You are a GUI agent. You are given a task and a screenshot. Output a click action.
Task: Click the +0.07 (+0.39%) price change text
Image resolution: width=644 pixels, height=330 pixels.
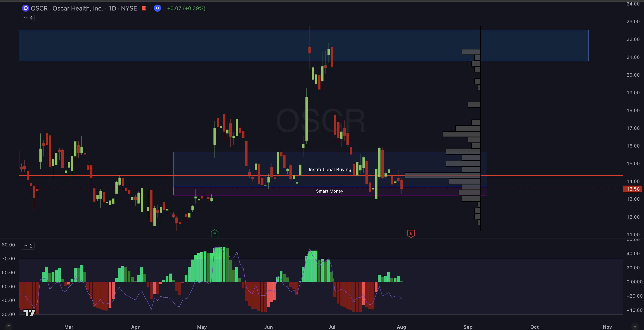(186, 8)
